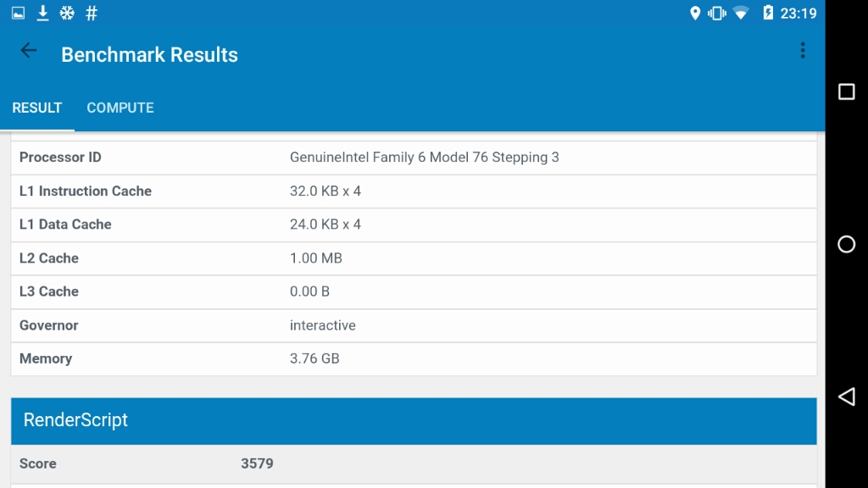Tap the battery charging status icon
This screenshot has width=868, height=488.
coord(768,13)
